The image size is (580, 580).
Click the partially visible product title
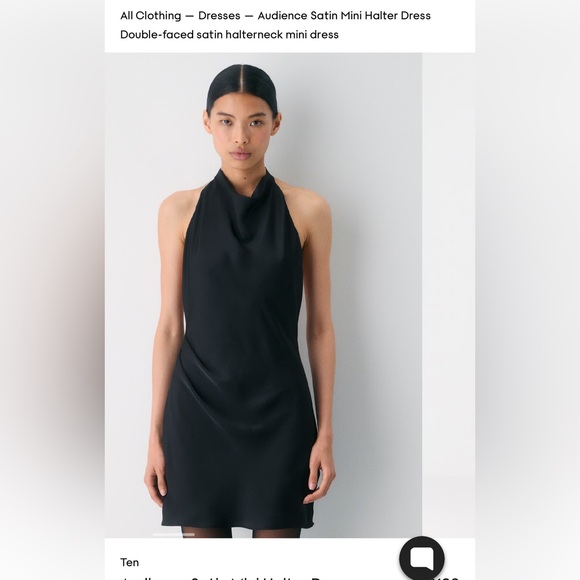(221, 578)
